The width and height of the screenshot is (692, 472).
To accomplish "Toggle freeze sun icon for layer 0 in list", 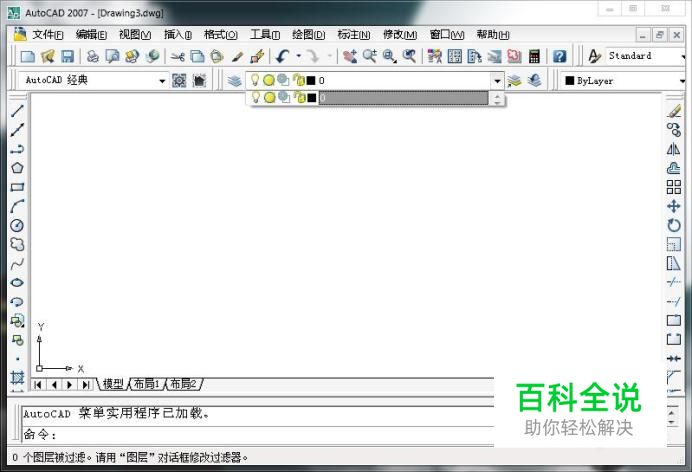I will (x=269, y=97).
